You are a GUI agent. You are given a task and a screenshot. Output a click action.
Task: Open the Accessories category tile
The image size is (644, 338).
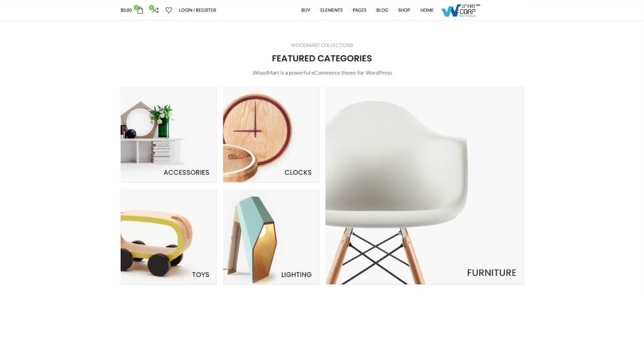pos(169,134)
